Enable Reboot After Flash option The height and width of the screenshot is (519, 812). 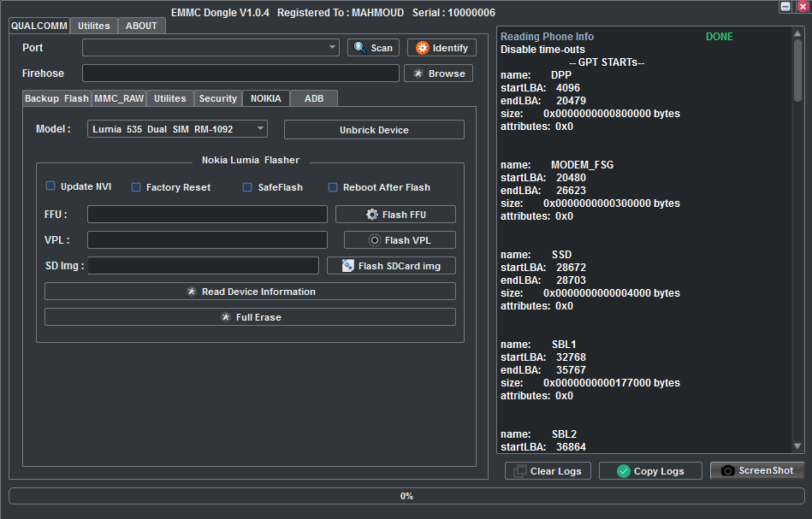tap(333, 187)
